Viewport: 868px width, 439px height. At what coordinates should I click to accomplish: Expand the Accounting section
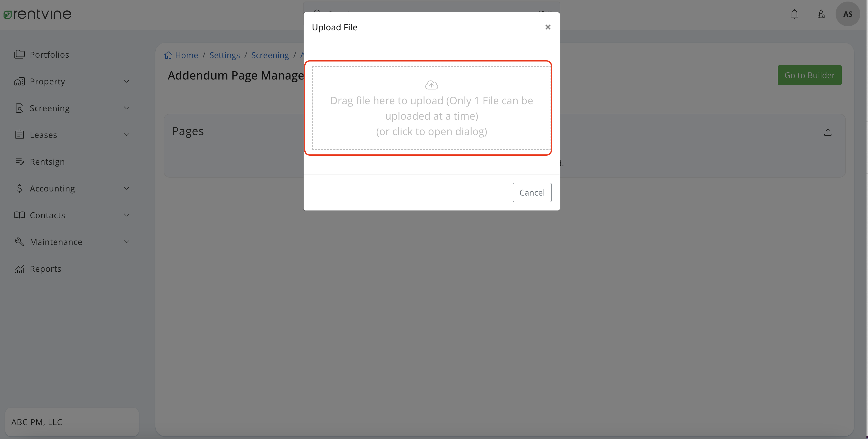click(x=126, y=188)
